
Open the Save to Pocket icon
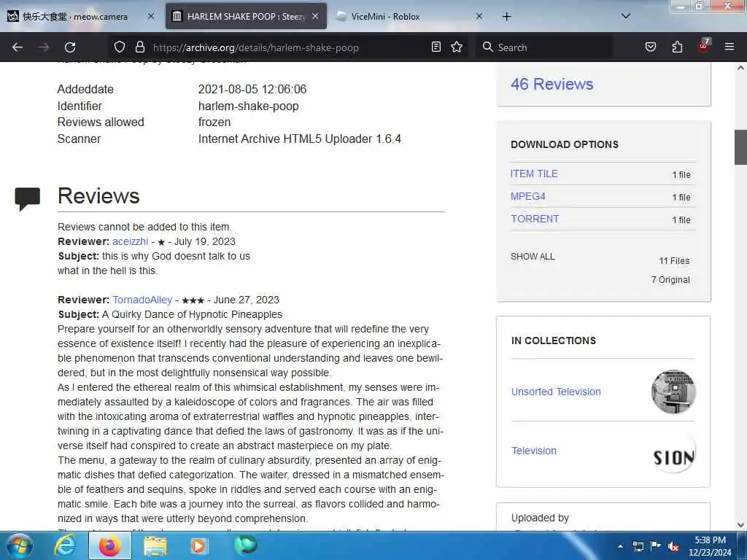(651, 47)
